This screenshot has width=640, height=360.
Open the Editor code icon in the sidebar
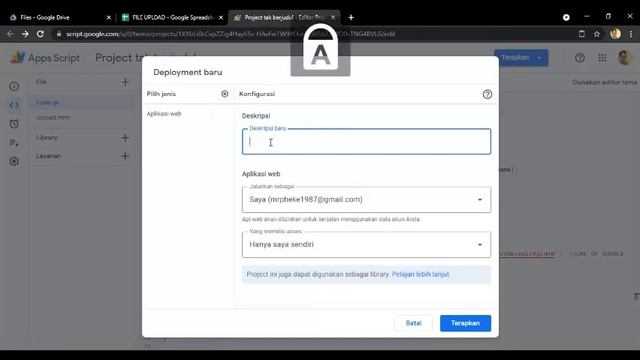pos(14,105)
